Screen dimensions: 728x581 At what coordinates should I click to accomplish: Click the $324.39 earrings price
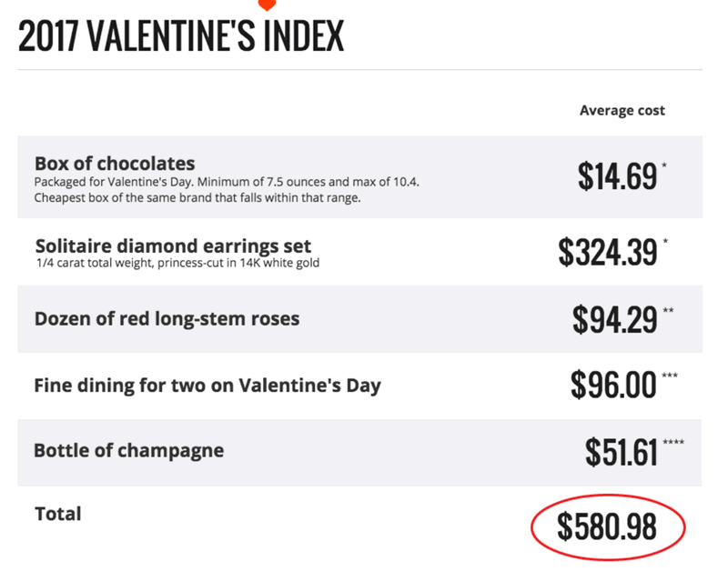pyautogui.click(x=607, y=253)
